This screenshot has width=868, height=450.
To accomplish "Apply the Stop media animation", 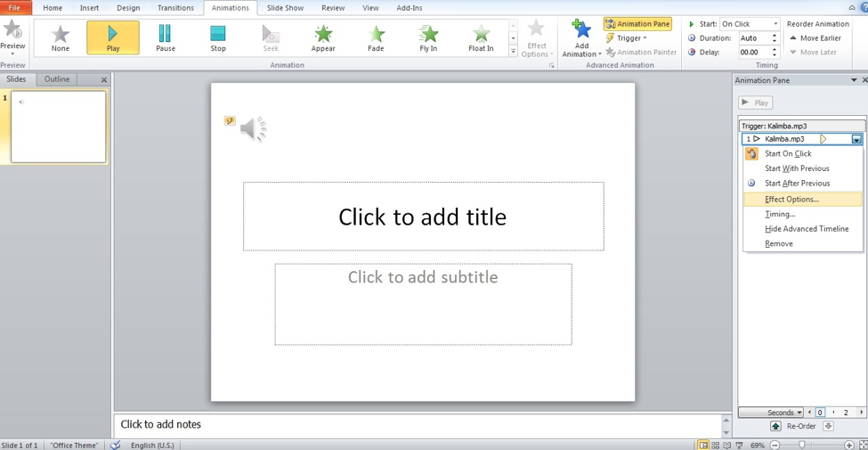I will click(x=218, y=37).
